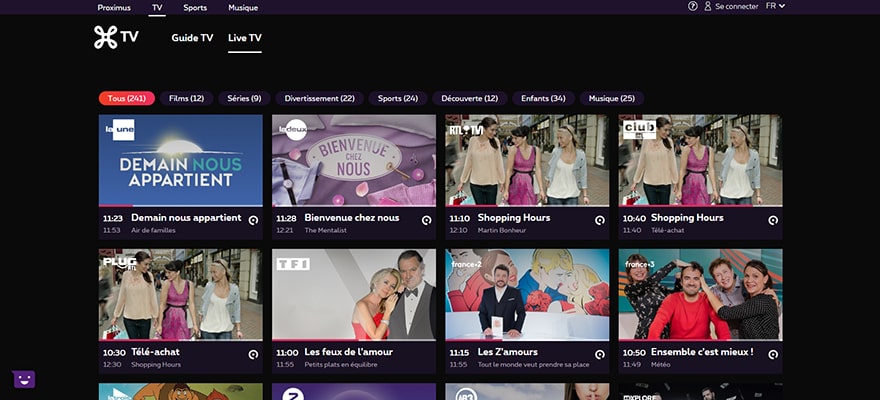Open the help question mark icon
Image resolution: width=880 pixels, height=400 pixels.
693,7
